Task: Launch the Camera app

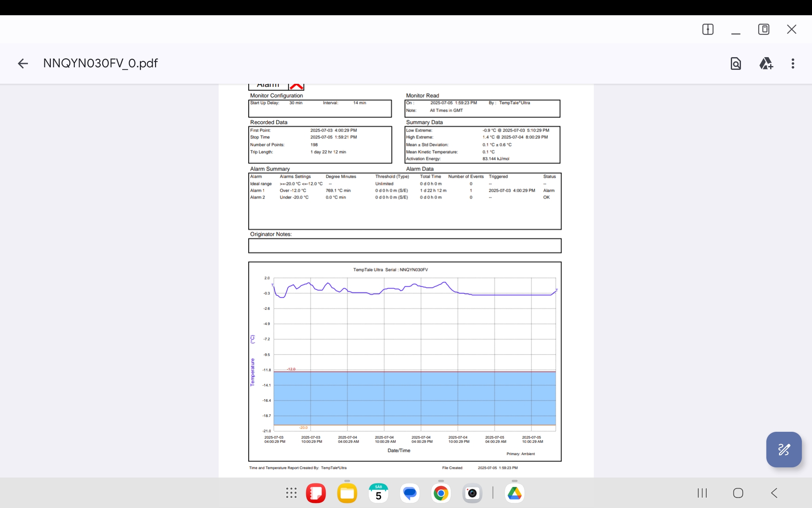Action: [472, 493]
